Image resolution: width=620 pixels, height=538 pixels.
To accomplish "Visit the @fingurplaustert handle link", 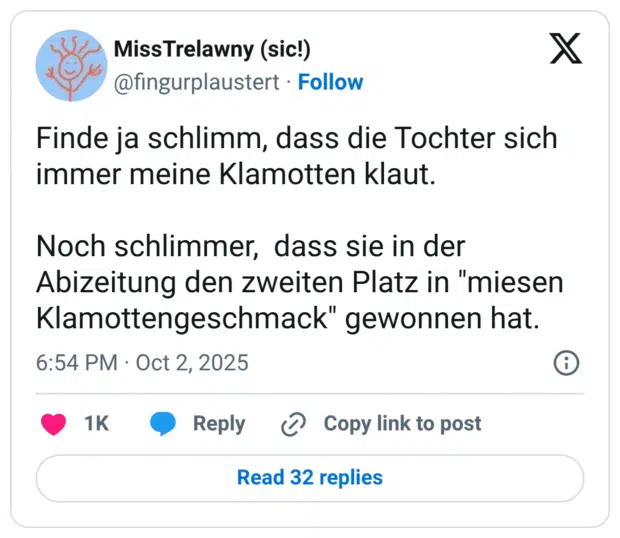I will pyautogui.click(x=195, y=82).
